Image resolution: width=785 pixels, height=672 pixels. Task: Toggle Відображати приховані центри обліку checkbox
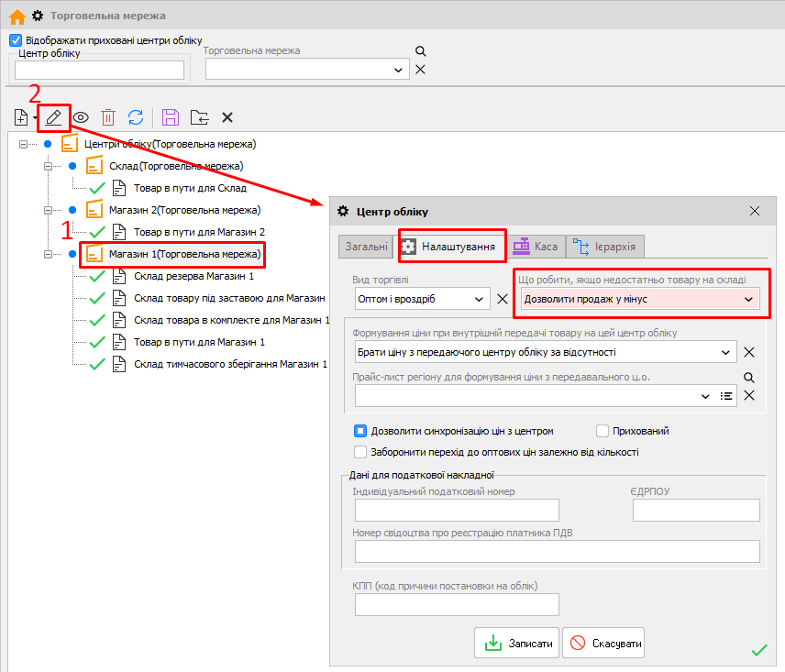point(15,40)
